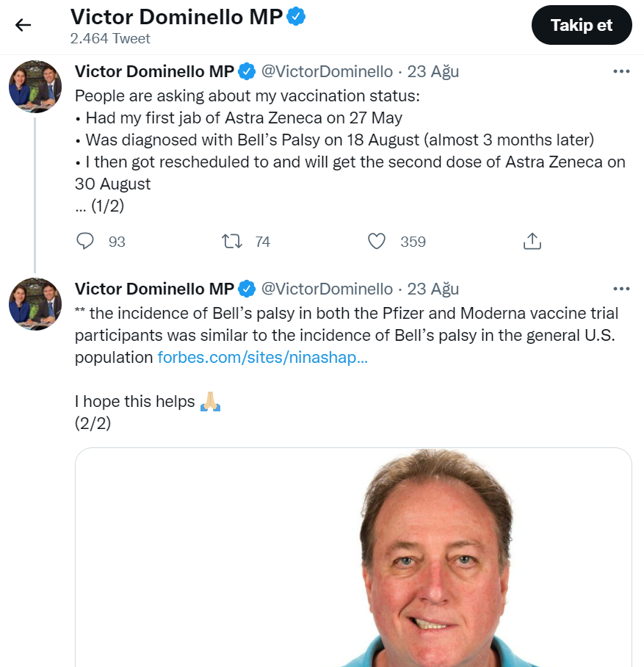
Task: Click the 23 Ağu date on second tweet
Action: click(x=433, y=289)
